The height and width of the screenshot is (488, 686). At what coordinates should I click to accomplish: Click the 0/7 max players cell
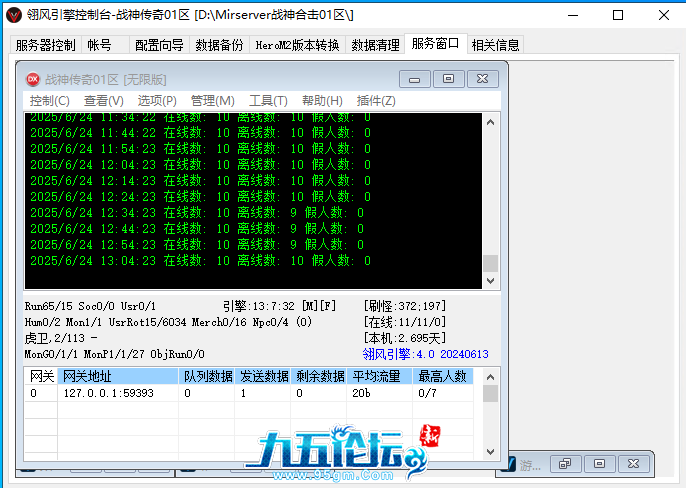point(443,393)
